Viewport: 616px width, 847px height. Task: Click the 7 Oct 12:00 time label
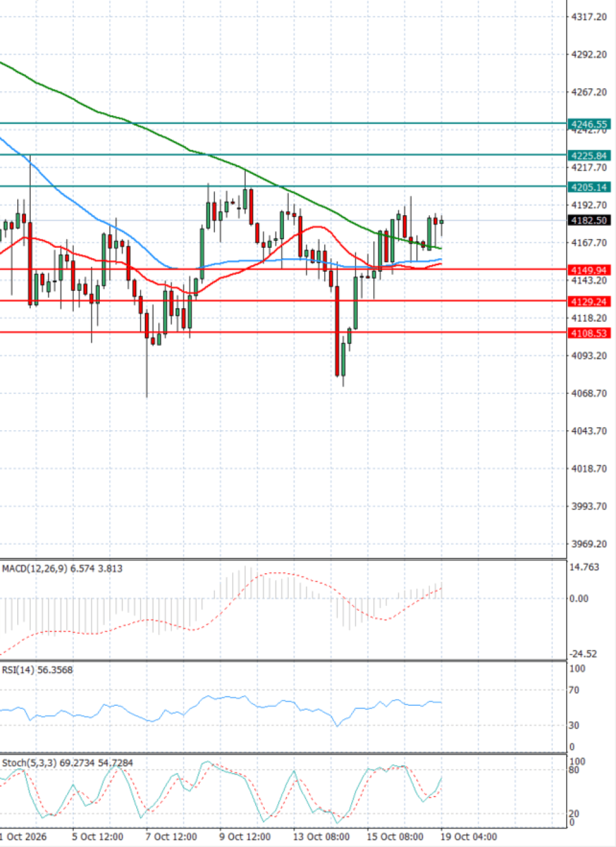tap(171, 837)
